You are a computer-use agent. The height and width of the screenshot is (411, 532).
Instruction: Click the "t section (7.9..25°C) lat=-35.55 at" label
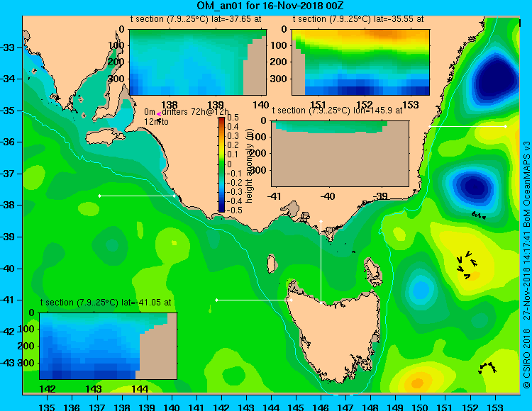pyautogui.click(x=358, y=19)
